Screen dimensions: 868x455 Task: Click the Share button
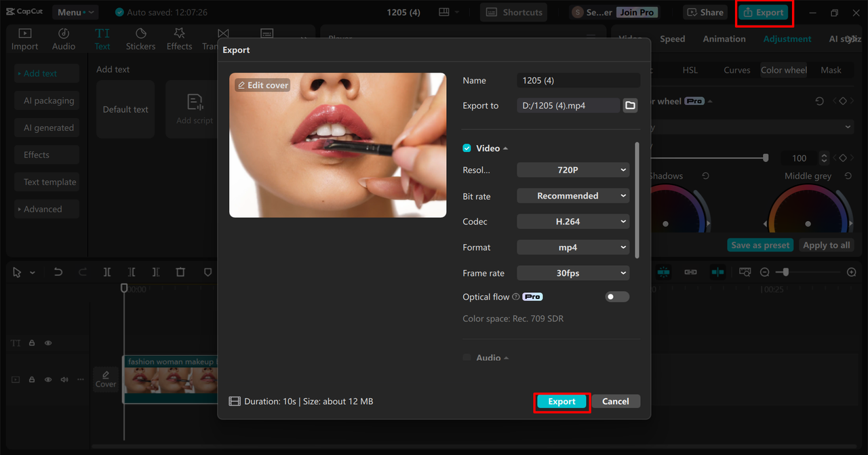point(706,12)
